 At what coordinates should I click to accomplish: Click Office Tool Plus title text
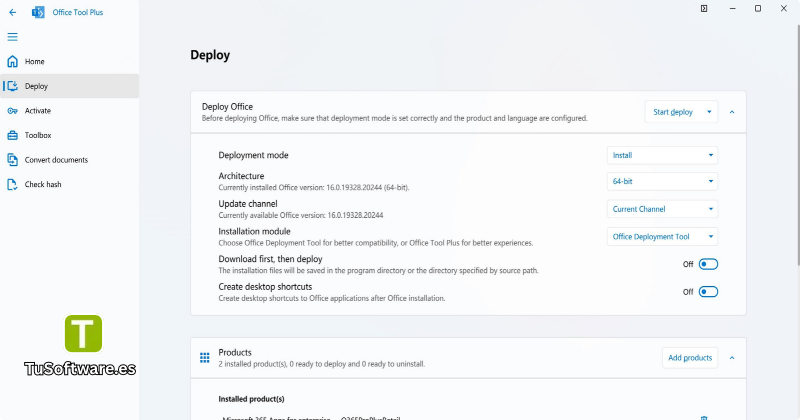click(x=78, y=12)
